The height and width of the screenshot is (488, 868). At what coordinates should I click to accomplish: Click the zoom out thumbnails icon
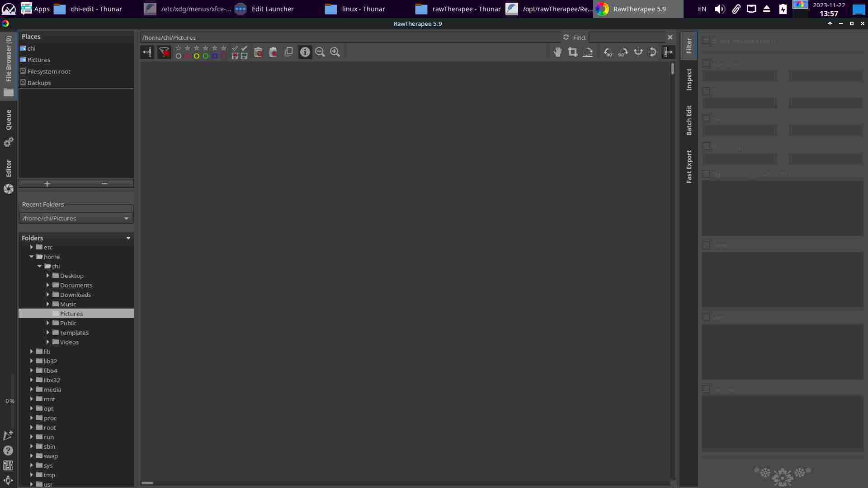click(x=320, y=52)
